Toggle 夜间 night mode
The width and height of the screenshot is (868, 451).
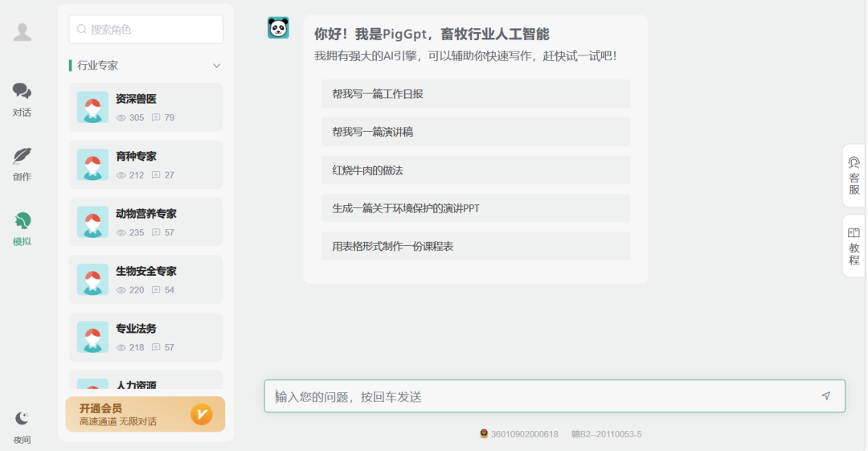(x=22, y=427)
